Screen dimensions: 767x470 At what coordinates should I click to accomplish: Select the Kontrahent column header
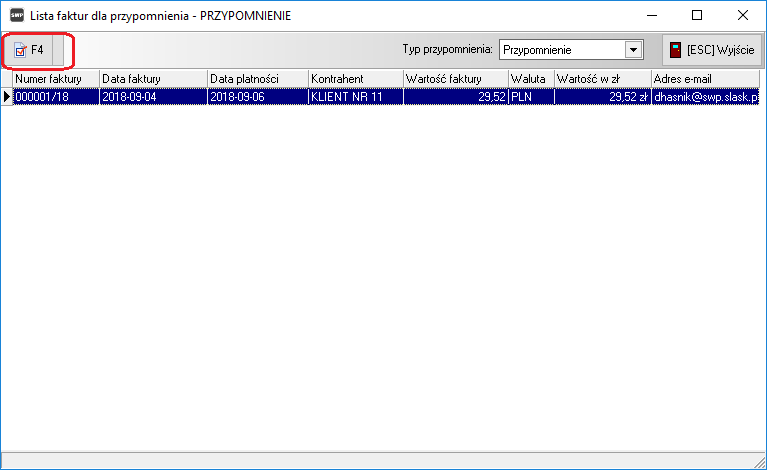click(355, 79)
